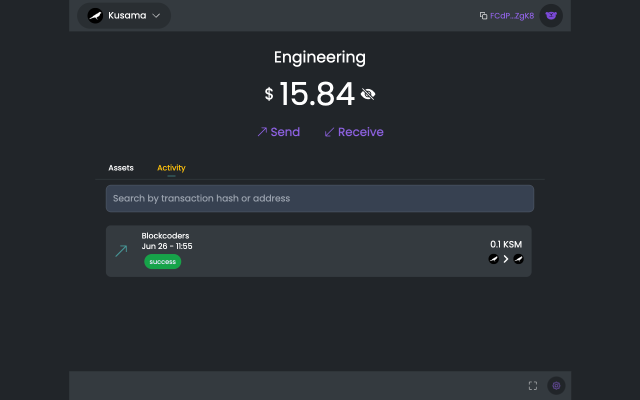Viewport: 640px width, 400px height.
Task: Expand wallet to fullscreen view
Action: 533,385
